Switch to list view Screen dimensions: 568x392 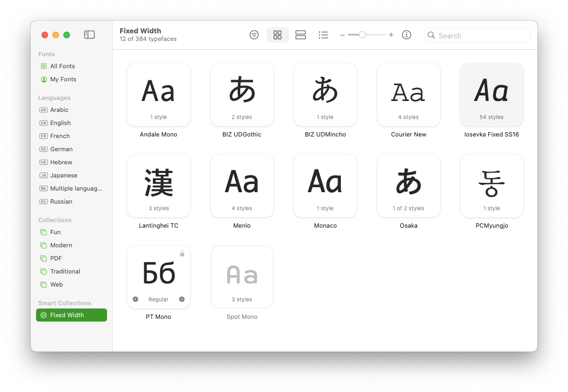point(323,35)
